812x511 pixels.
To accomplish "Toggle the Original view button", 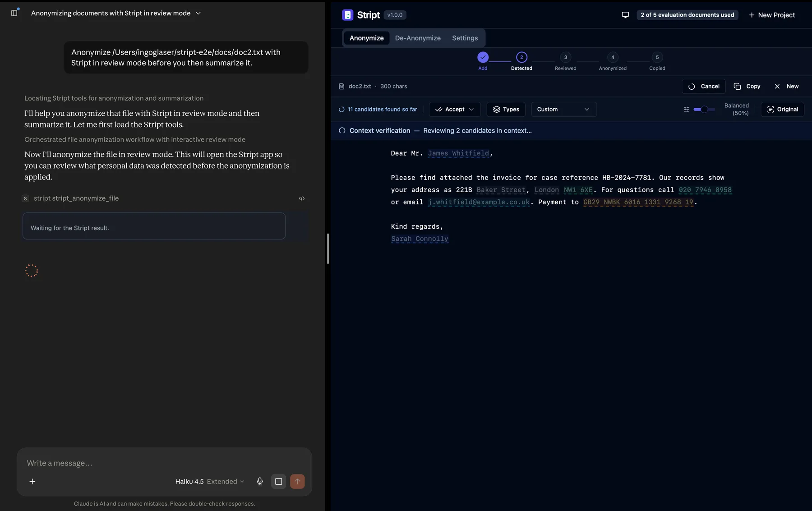I will pos(782,109).
